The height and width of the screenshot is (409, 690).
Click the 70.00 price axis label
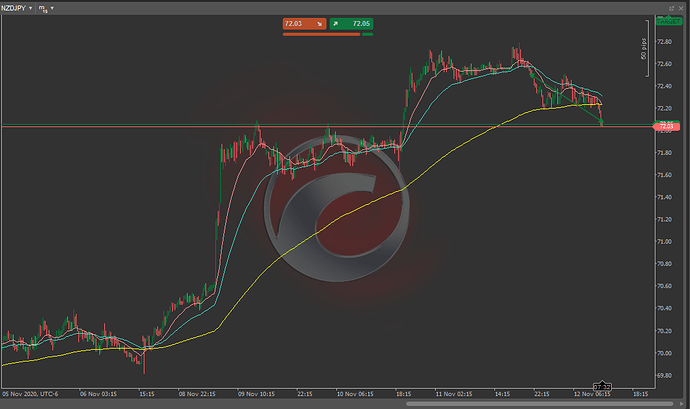(x=665, y=353)
